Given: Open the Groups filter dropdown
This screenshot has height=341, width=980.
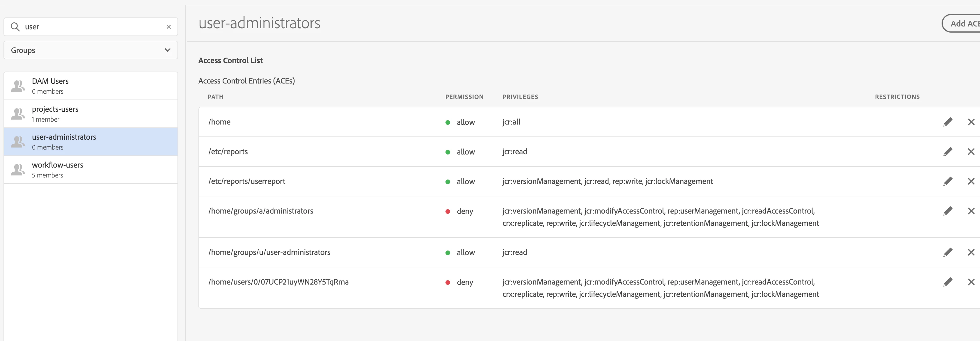Looking at the screenshot, I should [x=90, y=50].
